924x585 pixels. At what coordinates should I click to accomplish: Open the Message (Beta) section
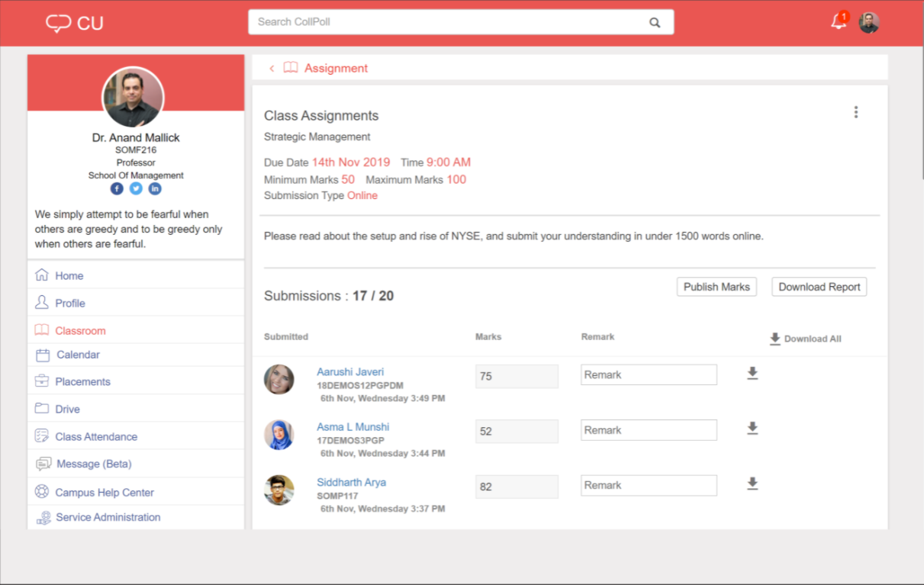(x=95, y=463)
